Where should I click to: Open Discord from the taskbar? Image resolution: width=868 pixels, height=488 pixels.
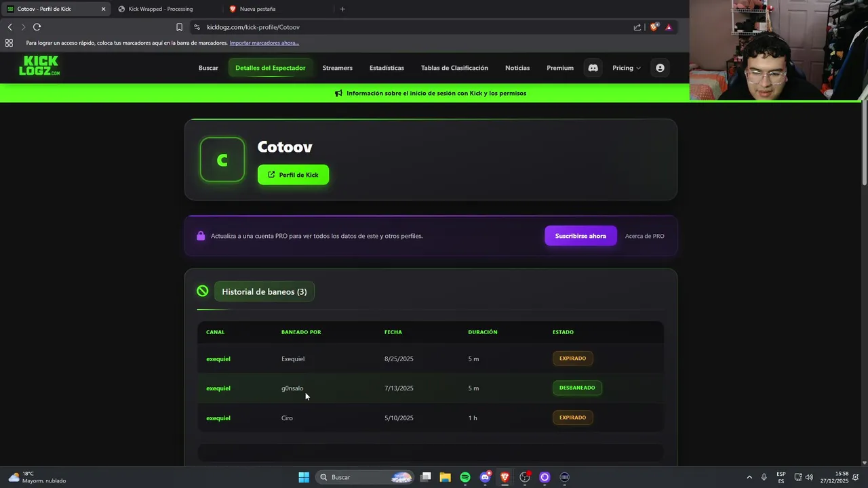(485, 477)
